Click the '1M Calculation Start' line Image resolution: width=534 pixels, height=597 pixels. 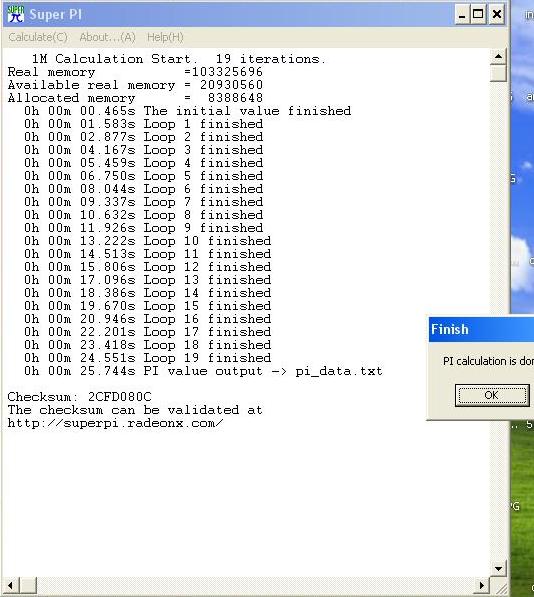pos(179,59)
